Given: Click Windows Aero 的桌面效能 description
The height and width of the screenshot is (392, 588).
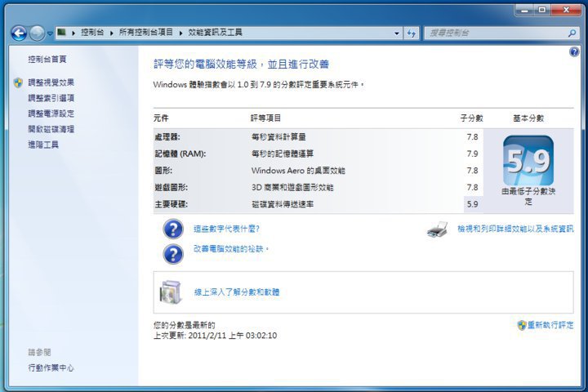Looking at the screenshot, I should point(298,171).
